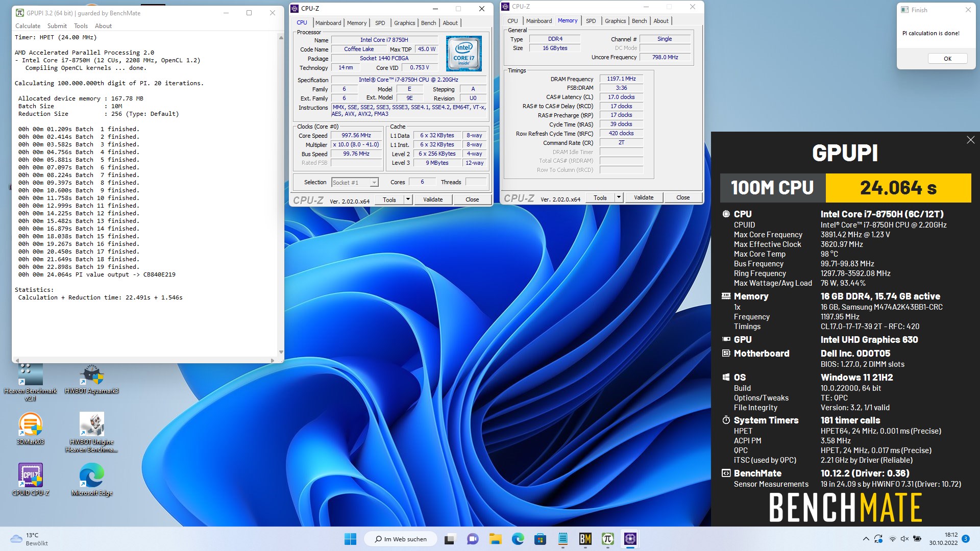The image size is (980, 551).
Task: Open Mainboard tab in CPU-Z Memory window
Action: (x=539, y=21)
